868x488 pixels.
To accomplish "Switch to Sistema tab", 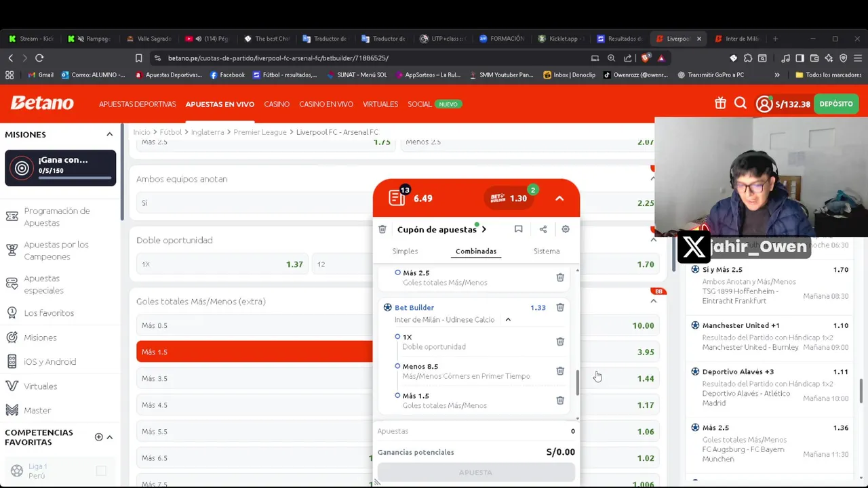I will pos(547,251).
